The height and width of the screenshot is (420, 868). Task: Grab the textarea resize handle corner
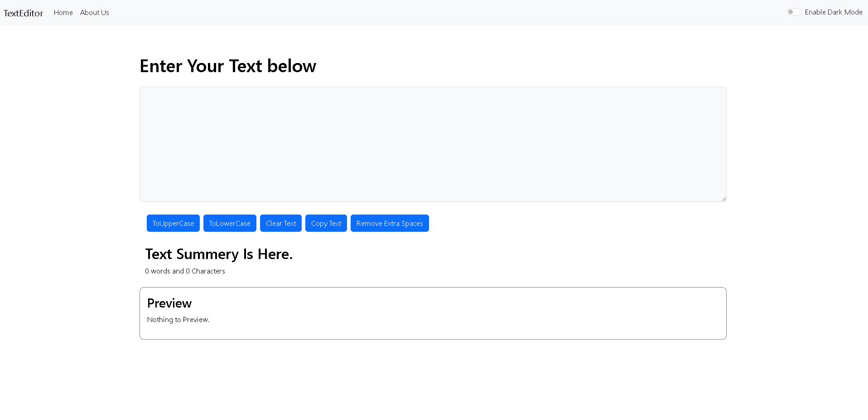(x=723, y=199)
